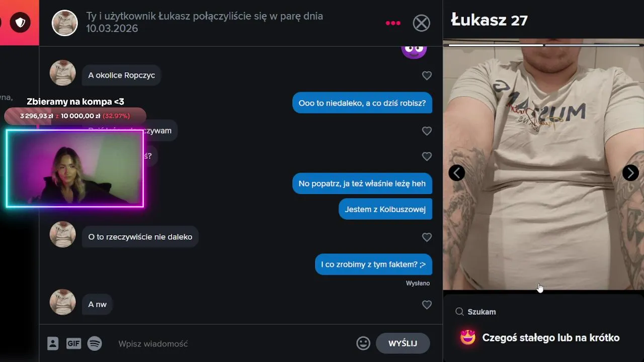Open the contact card share icon
The height and width of the screenshot is (362, 644).
pos(53,343)
